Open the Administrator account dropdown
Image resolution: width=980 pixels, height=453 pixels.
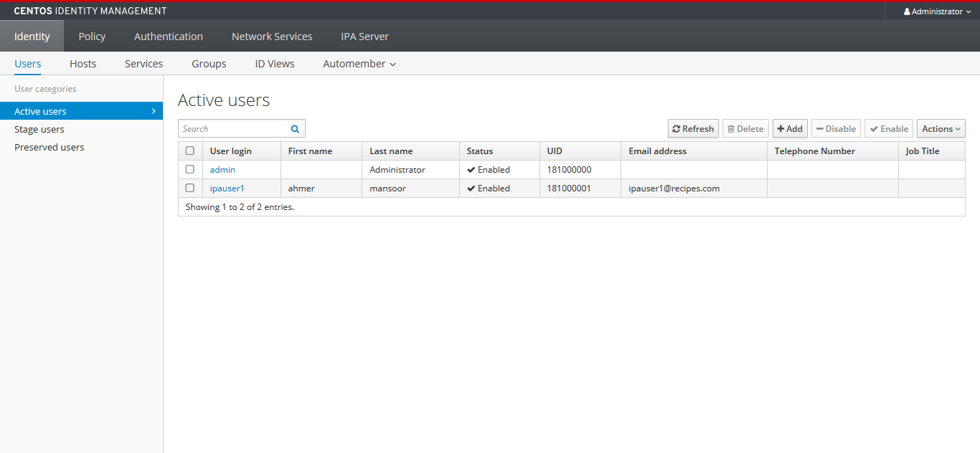937,11
